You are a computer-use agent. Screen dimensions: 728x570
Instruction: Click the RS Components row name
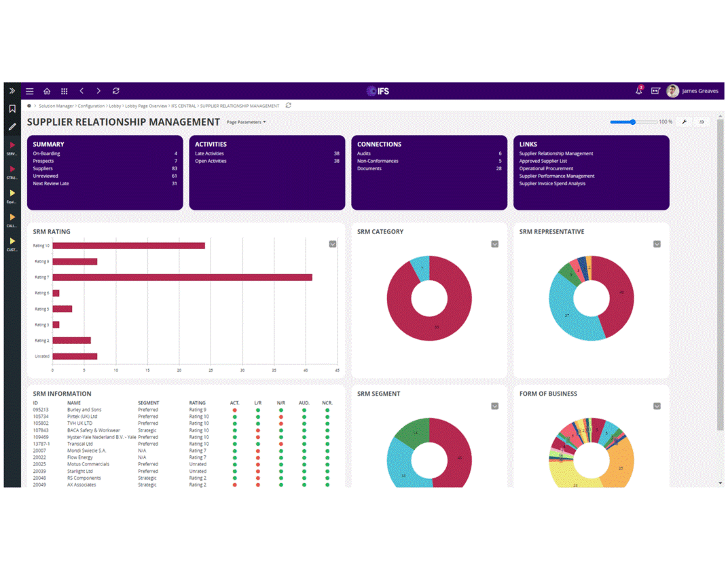(84, 478)
